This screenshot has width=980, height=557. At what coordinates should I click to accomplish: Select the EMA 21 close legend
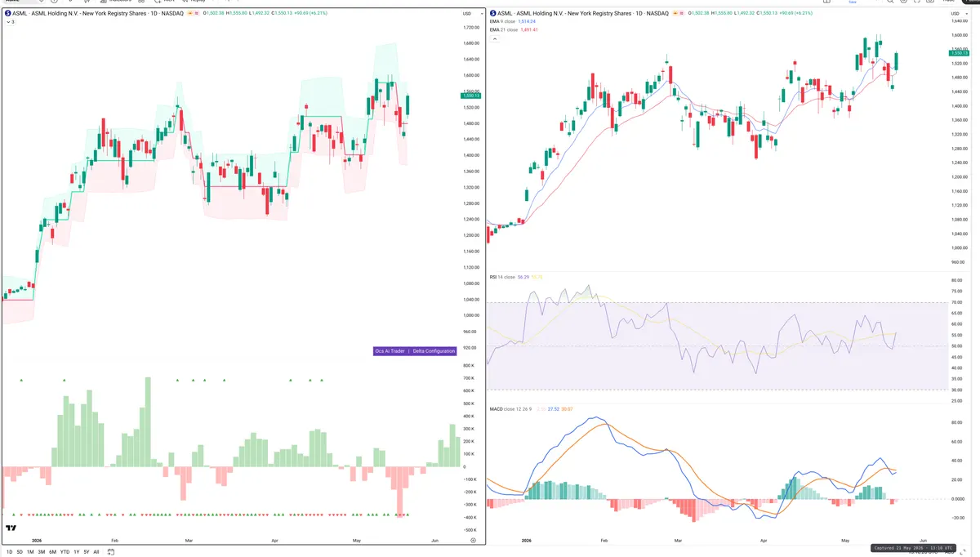tap(503, 29)
